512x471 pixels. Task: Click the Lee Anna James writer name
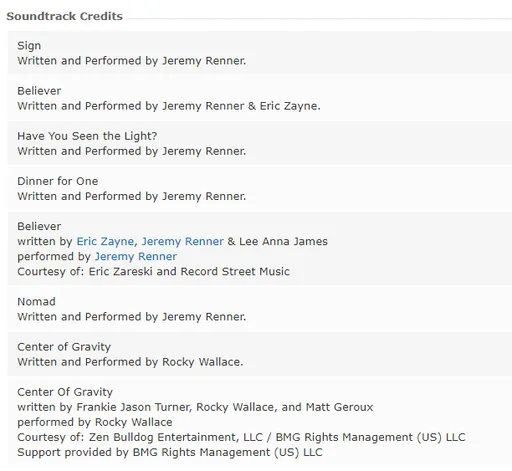click(x=283, y=241)
